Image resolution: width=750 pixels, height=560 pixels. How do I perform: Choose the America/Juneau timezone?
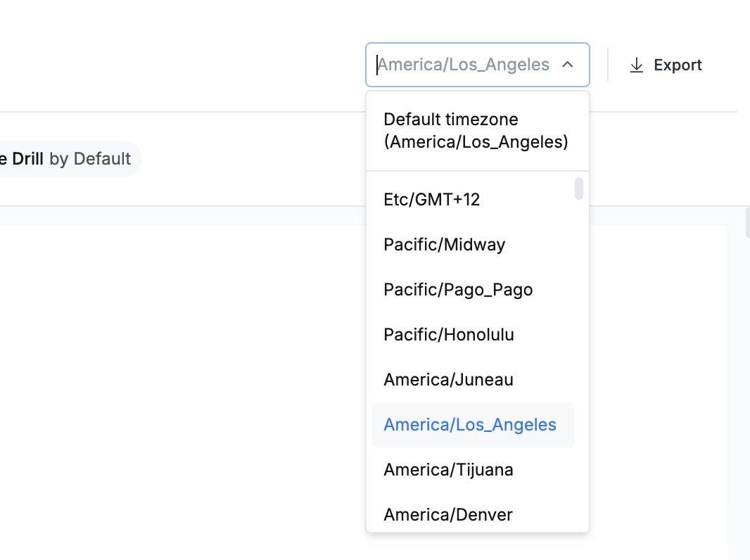point(448,380)
